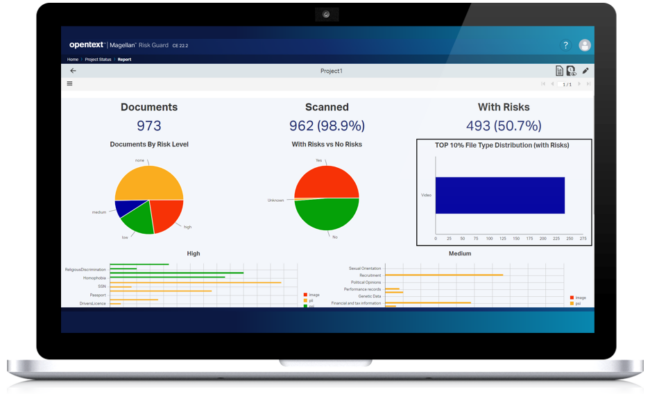Click red image legend swatch in High chart
Screen dimensions: 650x394
pos(306,295)
